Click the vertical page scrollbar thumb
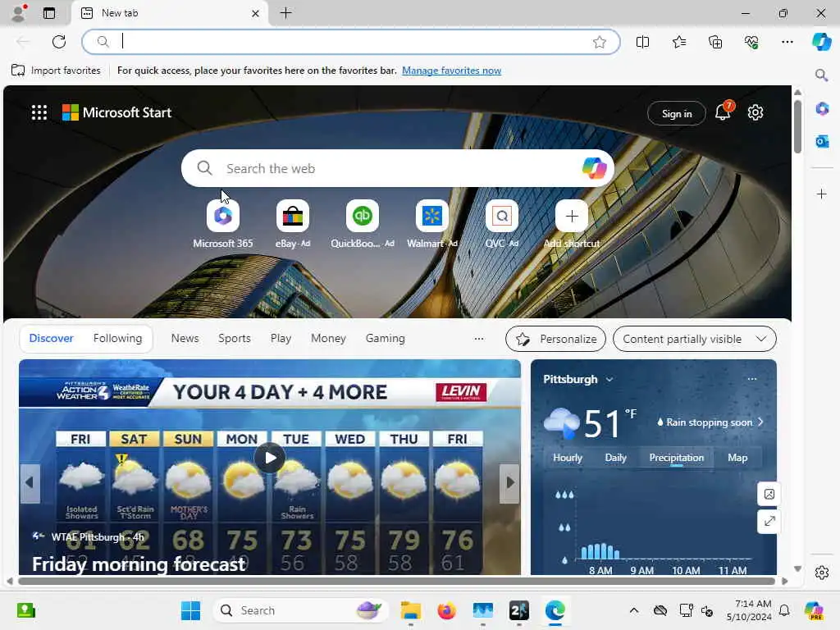Viewport: 840px width, 630px height. tap(797, 127)
